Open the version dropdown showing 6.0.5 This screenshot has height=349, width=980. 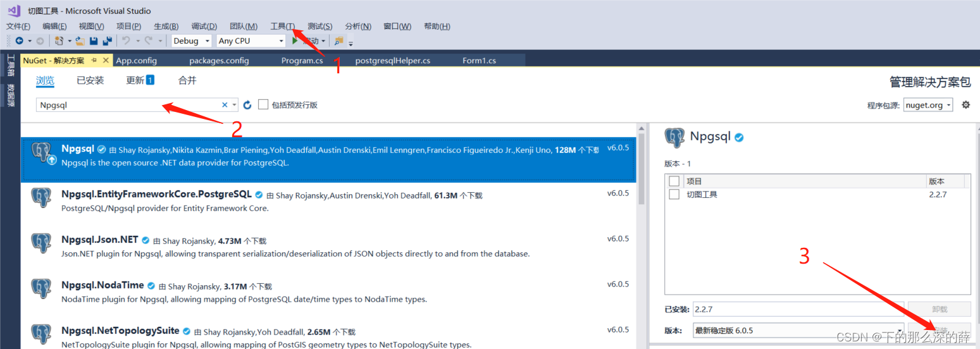pyautogui.click(x=798, y=330)
